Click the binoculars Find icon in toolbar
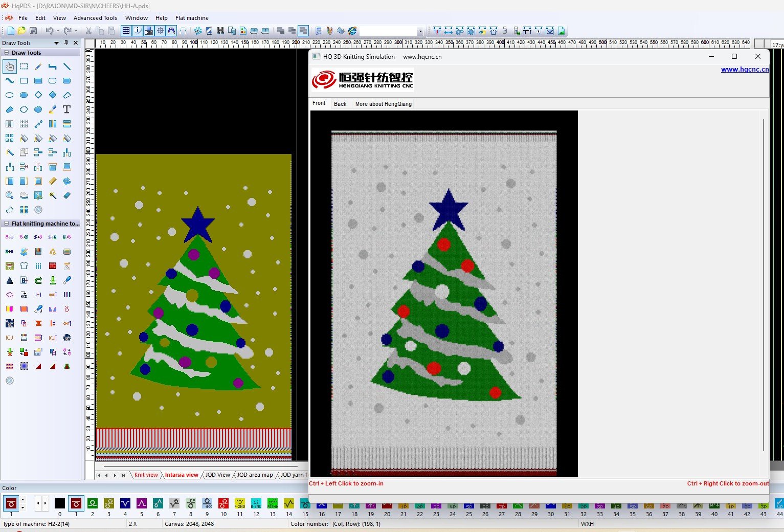This screenshot has height=532, width=784. point(220,31)
